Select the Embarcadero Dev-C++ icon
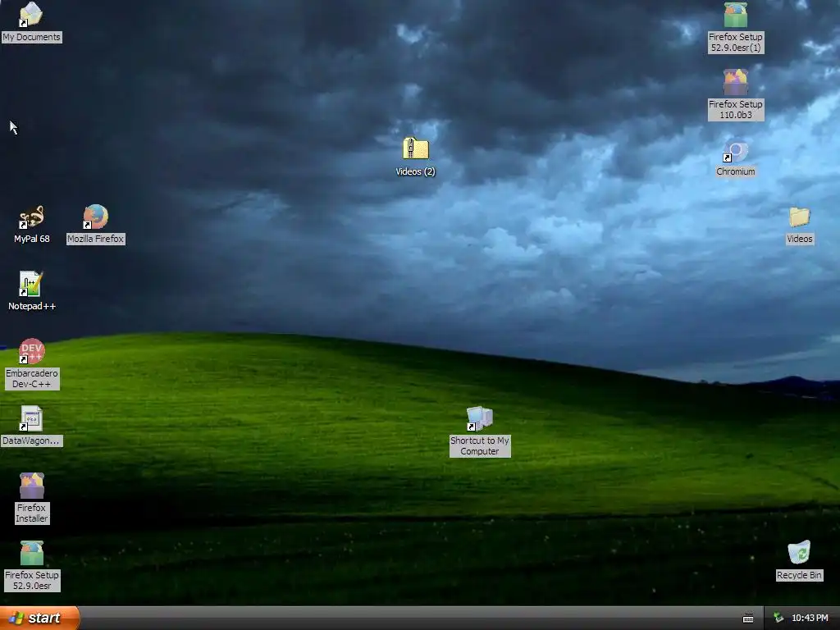 pos(31,351)
